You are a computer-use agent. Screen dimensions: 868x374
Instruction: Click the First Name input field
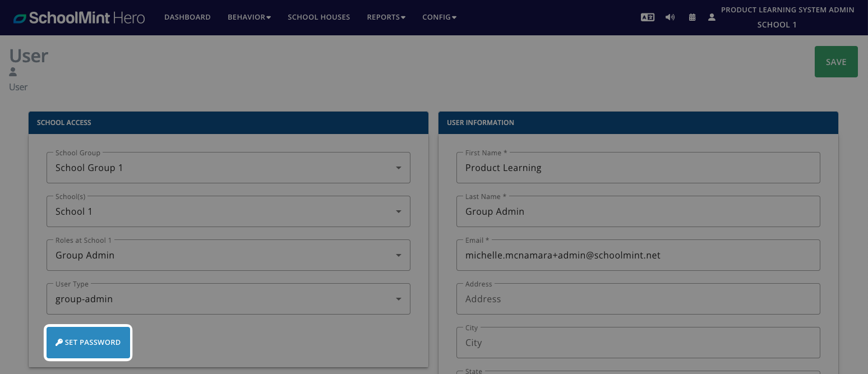638,168
